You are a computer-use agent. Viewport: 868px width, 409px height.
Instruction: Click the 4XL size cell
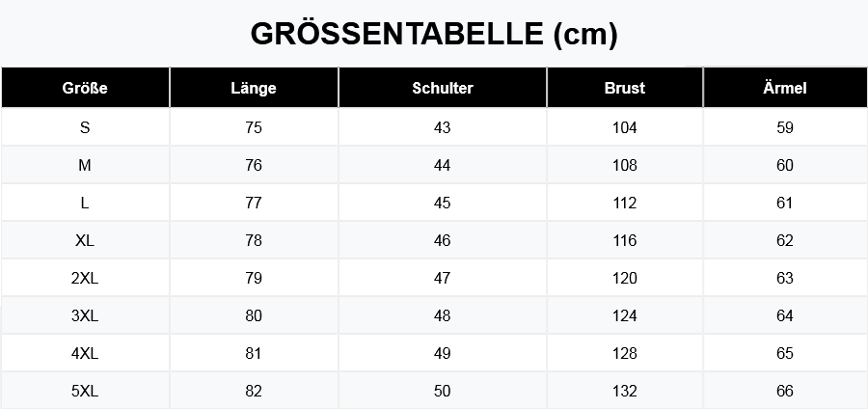pyautogui.click(x=85, y=353)
